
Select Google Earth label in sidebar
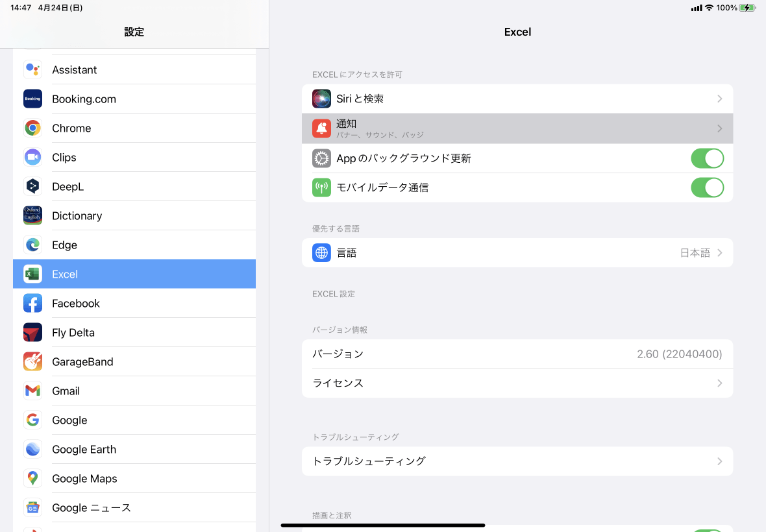[x=84, y=450]
